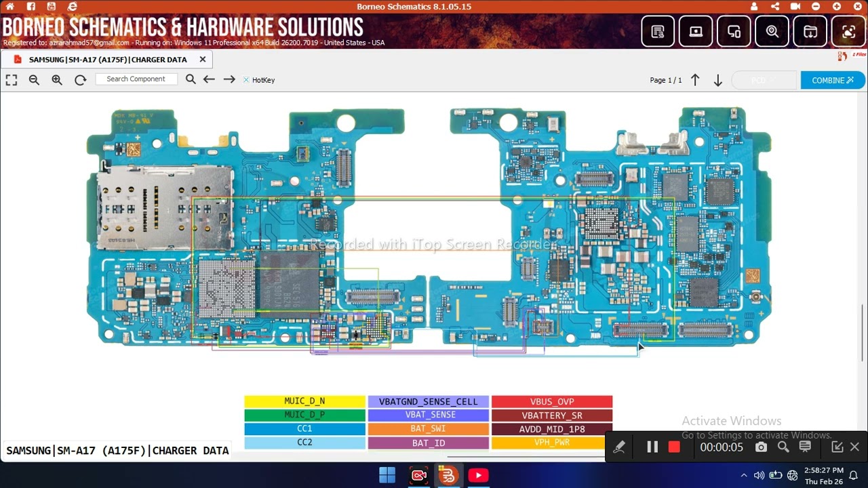Click the image screenshot capture icon
Screen dimensions: 868x488
pos(848,31)
